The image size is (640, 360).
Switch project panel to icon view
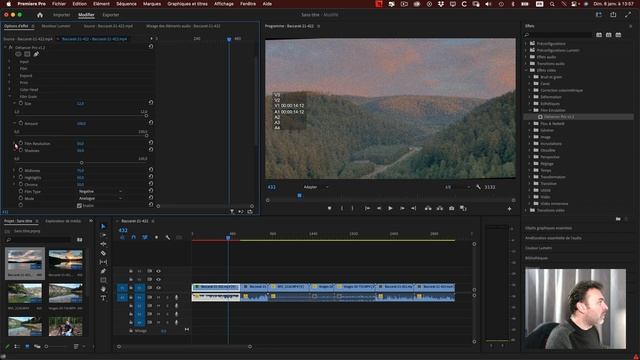27,347
